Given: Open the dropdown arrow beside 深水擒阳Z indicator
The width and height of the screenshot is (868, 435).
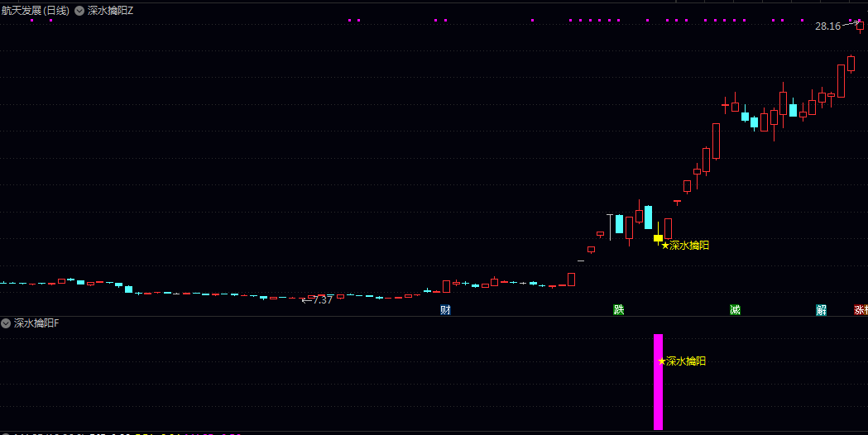Looking at the screenshot, I should pyautogui.click(x=79, y=11).
